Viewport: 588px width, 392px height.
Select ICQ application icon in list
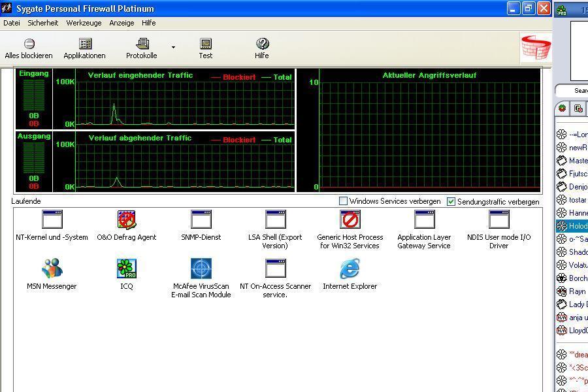coord(127,269)
